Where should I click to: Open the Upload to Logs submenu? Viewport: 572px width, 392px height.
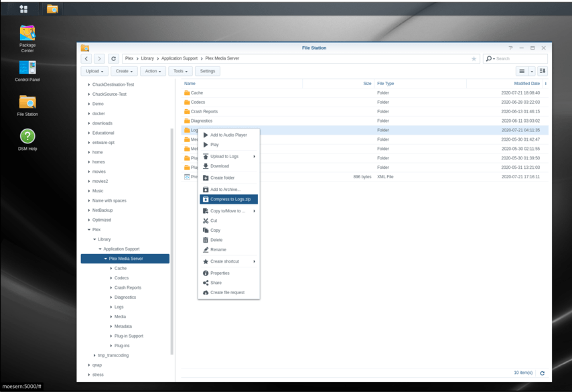click(228, 156)
